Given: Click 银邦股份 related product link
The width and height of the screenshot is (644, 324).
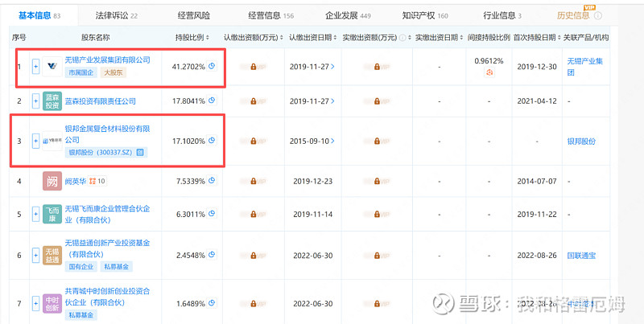Looking at the screenshot, I should tap(581, 141).
